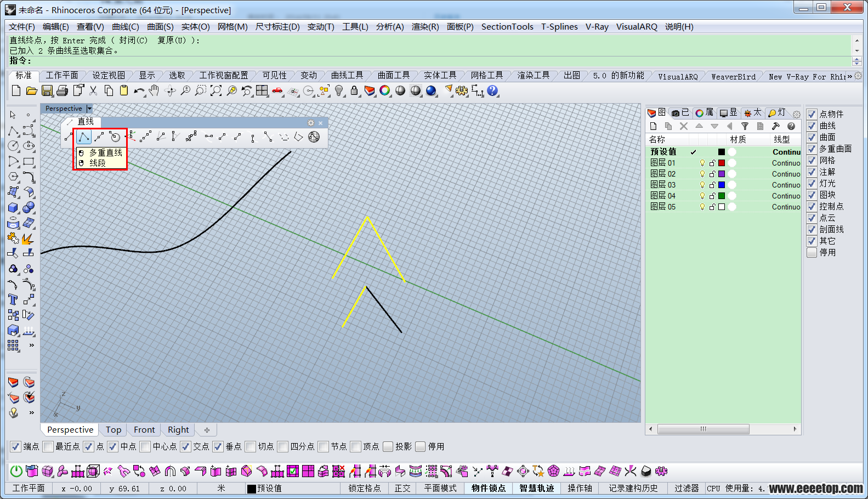Click the lock padlock icon in toolbar
This screenshot has height=499, width=868.
click(x=354, y=91)
